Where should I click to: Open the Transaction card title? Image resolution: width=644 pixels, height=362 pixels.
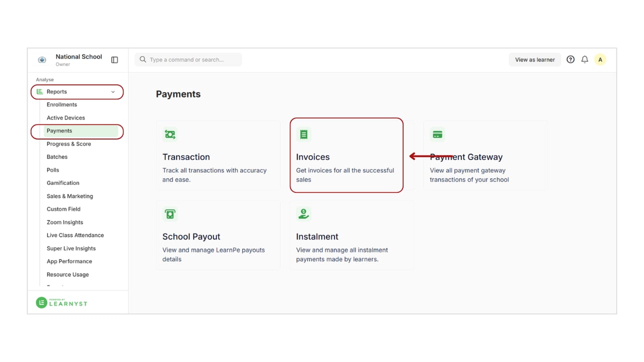coord(186,157)
